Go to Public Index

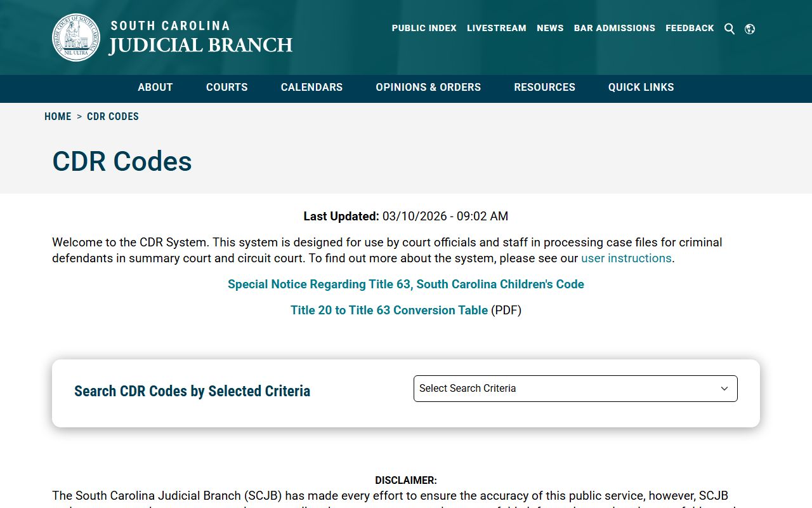point(424,28)
